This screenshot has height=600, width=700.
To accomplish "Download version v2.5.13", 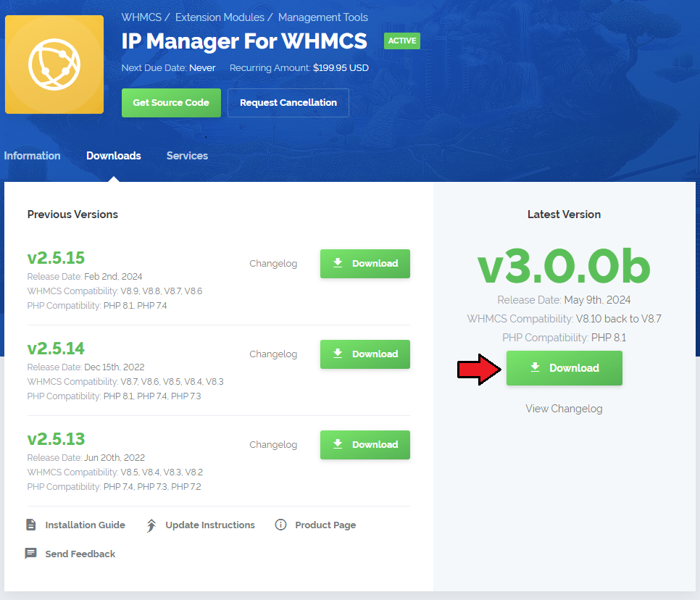I will click(365, 445).
